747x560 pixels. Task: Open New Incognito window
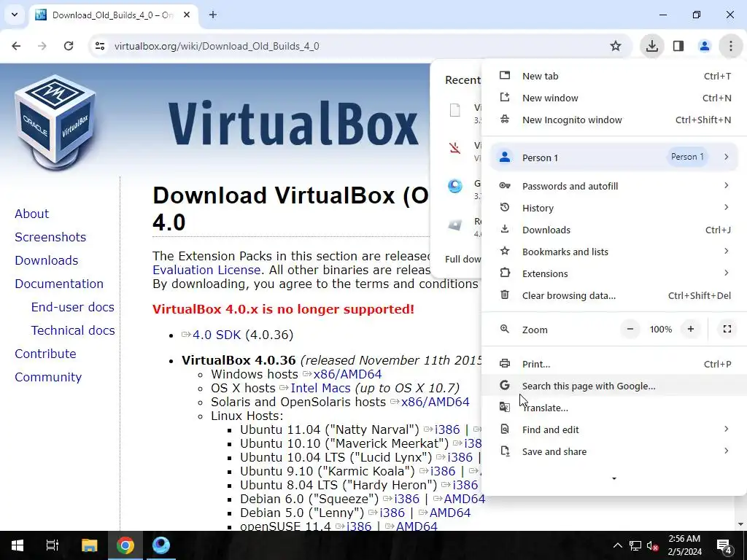[614, 120]
